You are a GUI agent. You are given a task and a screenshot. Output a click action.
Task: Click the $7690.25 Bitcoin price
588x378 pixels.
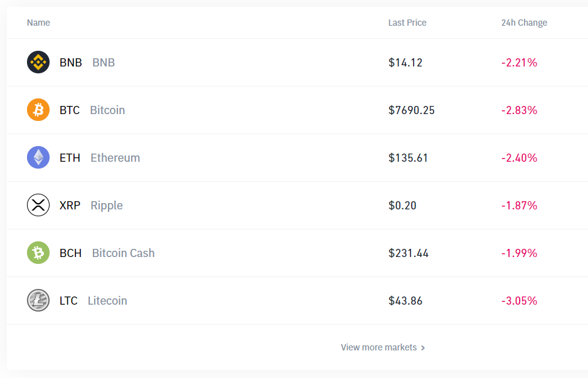411,110
